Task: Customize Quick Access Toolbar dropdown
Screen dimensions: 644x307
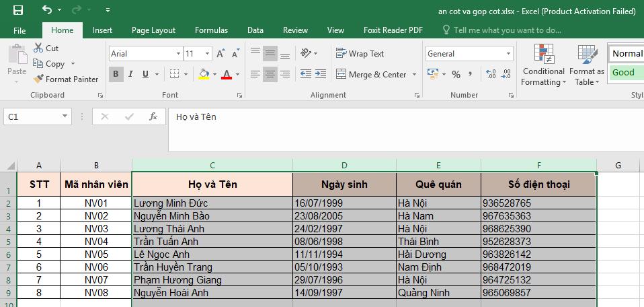Action: pos(108,10)
